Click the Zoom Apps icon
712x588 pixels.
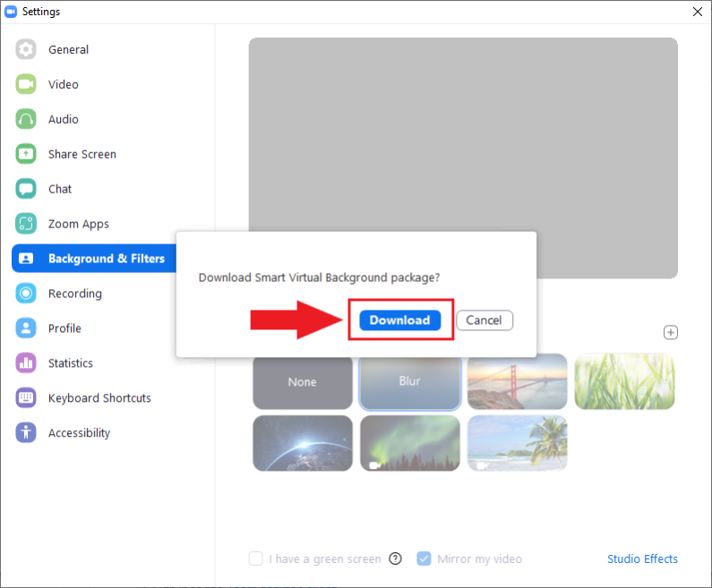26,224
